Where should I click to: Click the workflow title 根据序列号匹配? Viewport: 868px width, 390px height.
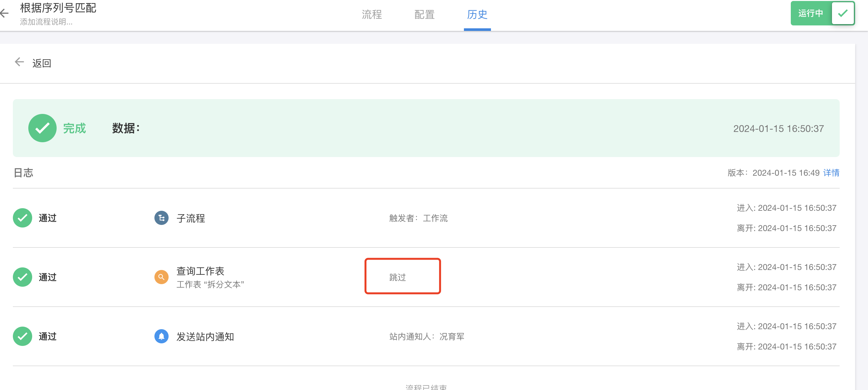pyautogui.click(x=58, y=7)
